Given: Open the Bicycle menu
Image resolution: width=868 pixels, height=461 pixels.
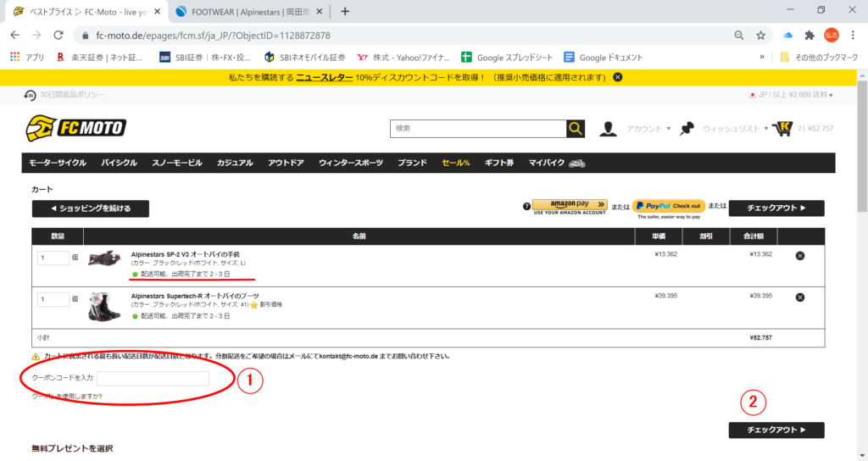Looking at the screenshot, I should (x=119, y=163).
